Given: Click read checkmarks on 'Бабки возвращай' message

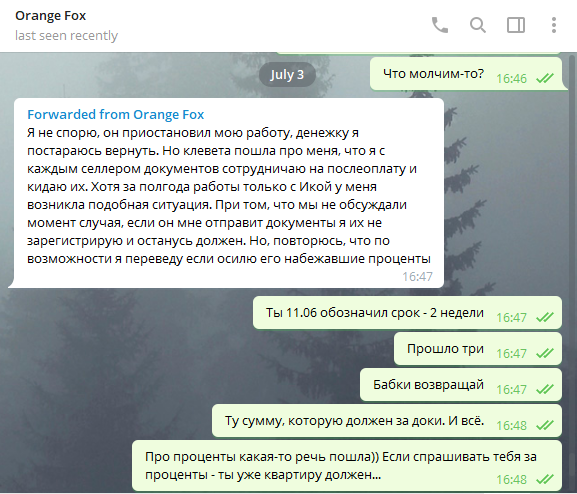Looking at the screenshot, I should click(x=545, y=389).
